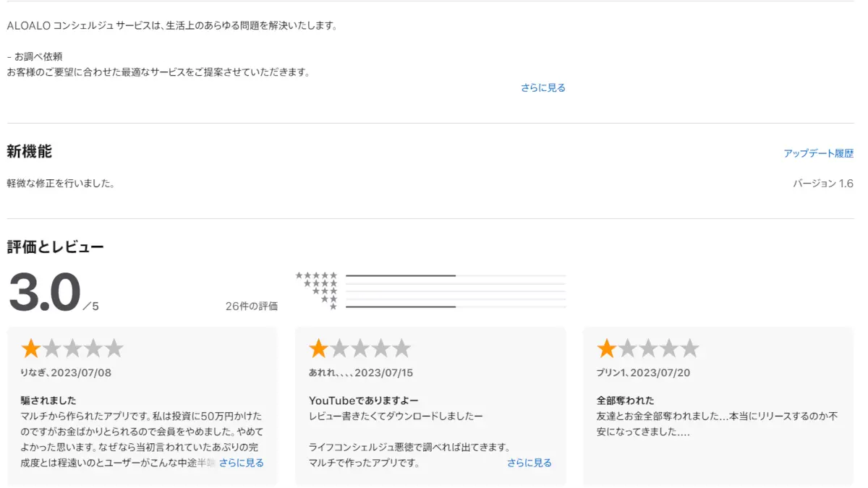Open the review titled 騙されました
Image resolution: width=868 pixels, height=488 pixels.
48,401
